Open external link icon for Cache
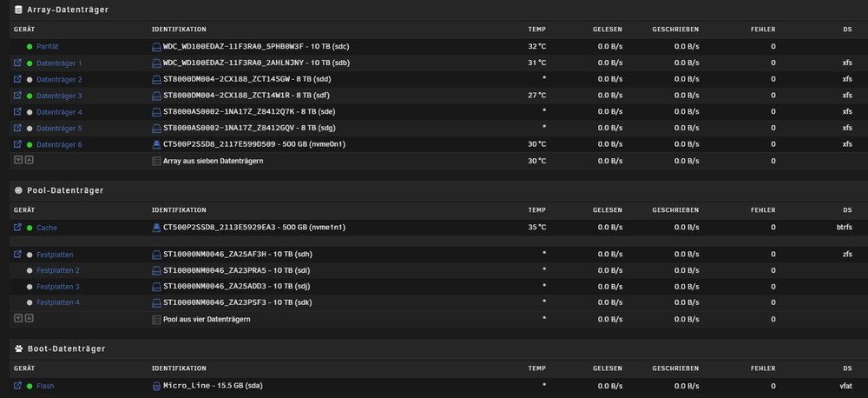 tap(17, 228)
